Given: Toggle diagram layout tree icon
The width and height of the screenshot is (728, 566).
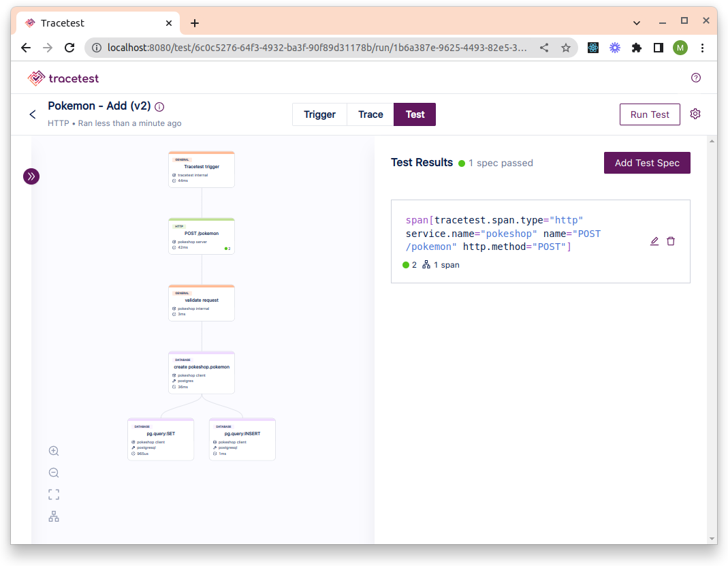Looking at the screenshot, I should pyautogui.click(x=54, y=516).
